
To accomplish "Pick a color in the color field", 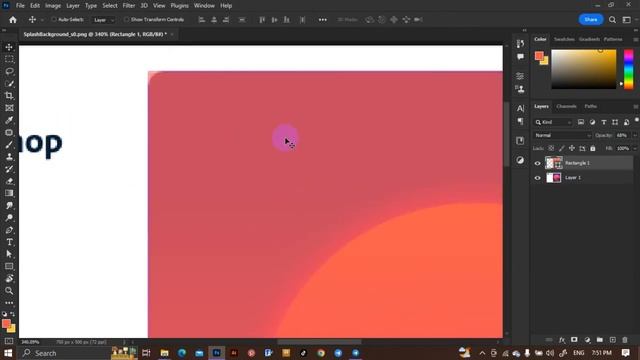I will coord(584,69).
